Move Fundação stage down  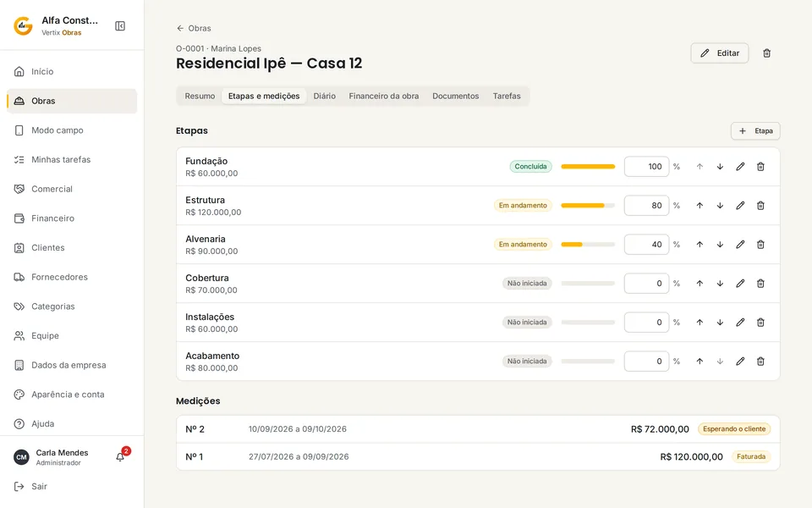[x=720, y=167]
